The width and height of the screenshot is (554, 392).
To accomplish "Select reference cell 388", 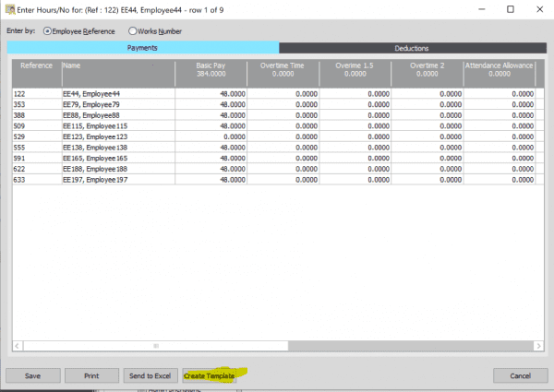I will (x=37, y=115).
